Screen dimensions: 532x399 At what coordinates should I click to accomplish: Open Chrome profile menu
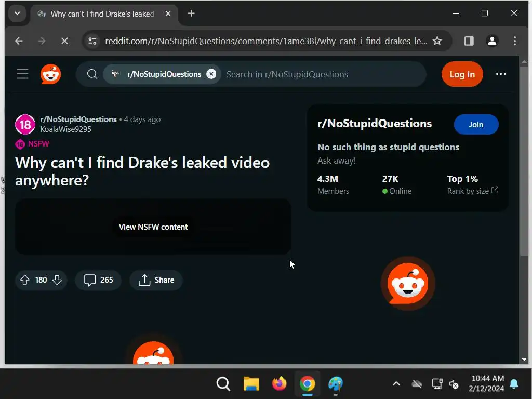tap(492, 41)
